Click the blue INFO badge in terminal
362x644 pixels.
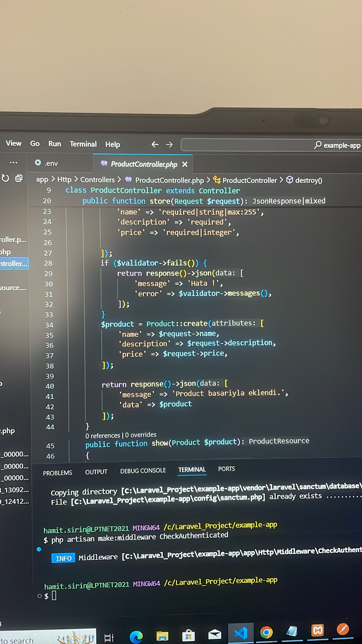pos(63,558)
